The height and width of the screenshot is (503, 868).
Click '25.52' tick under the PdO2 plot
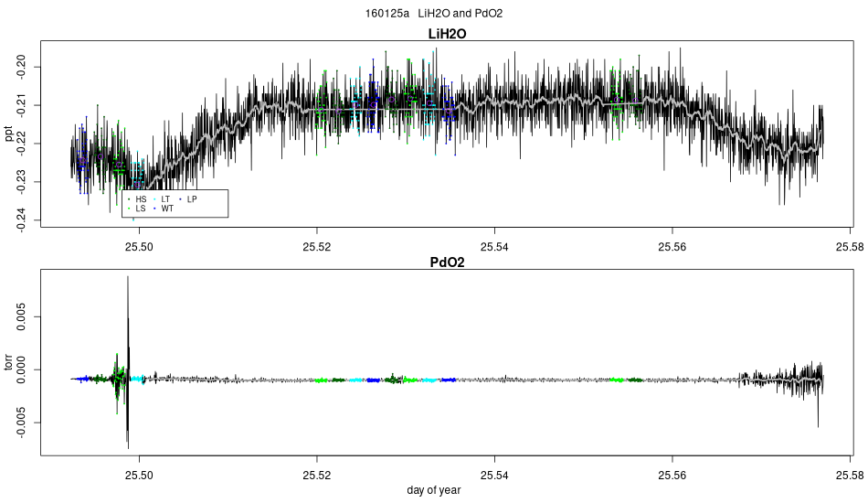tap(317, 476)
